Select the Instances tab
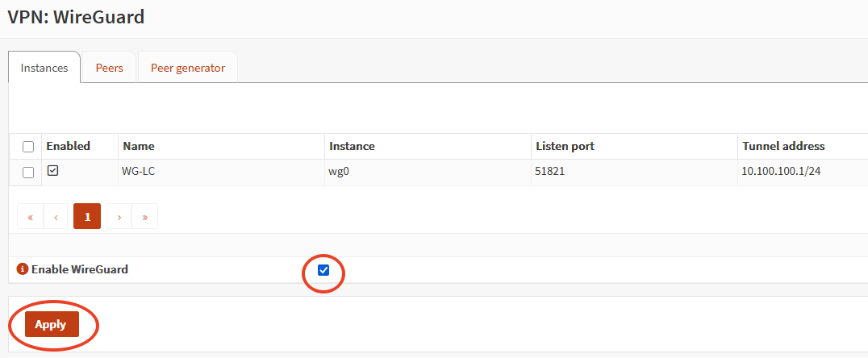The width and height of the screenshot is (868, 358). point(44,68)
